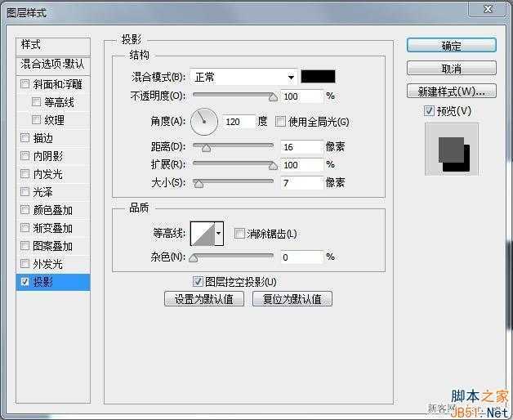
Task: Click the 杂色 value field showing 0
Action: pos(302,257)
